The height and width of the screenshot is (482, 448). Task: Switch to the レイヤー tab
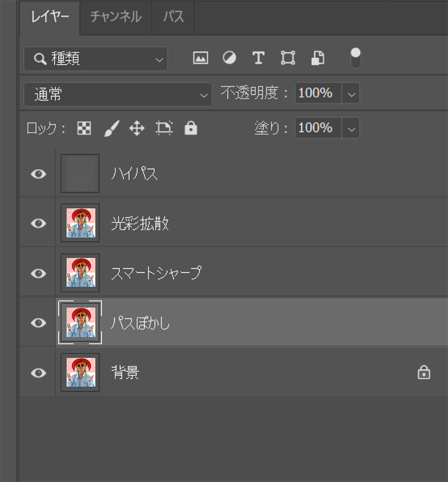[x=50, y=17]
